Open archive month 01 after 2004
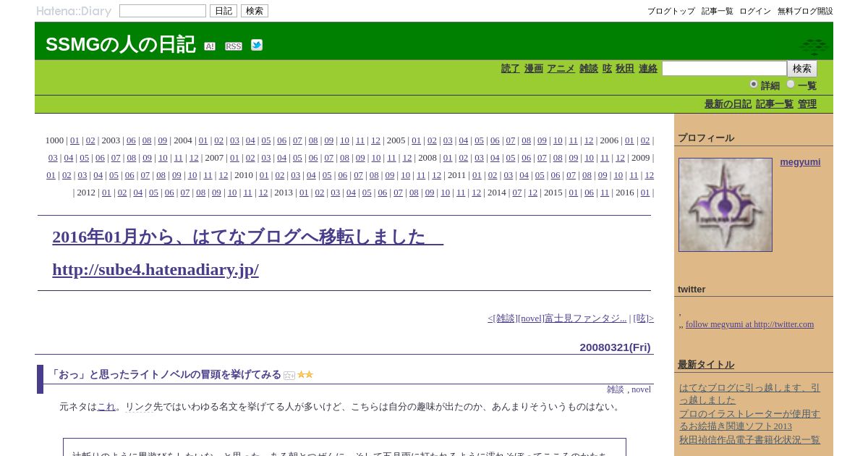The height and width of the screenshot is (456, 868). [203, 140]
